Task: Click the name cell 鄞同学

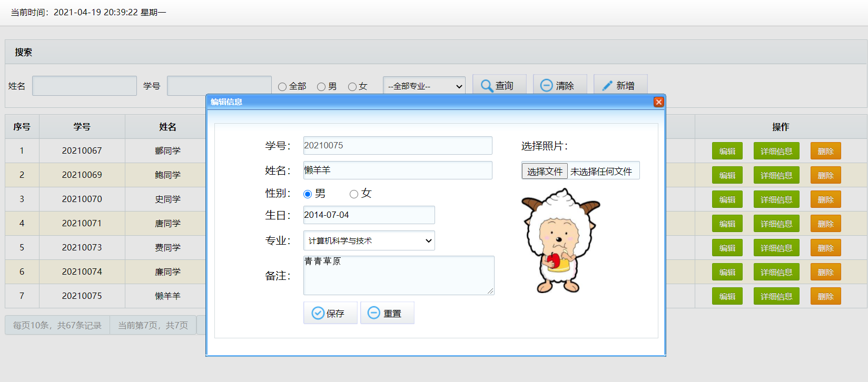Action: pos(167,151)
